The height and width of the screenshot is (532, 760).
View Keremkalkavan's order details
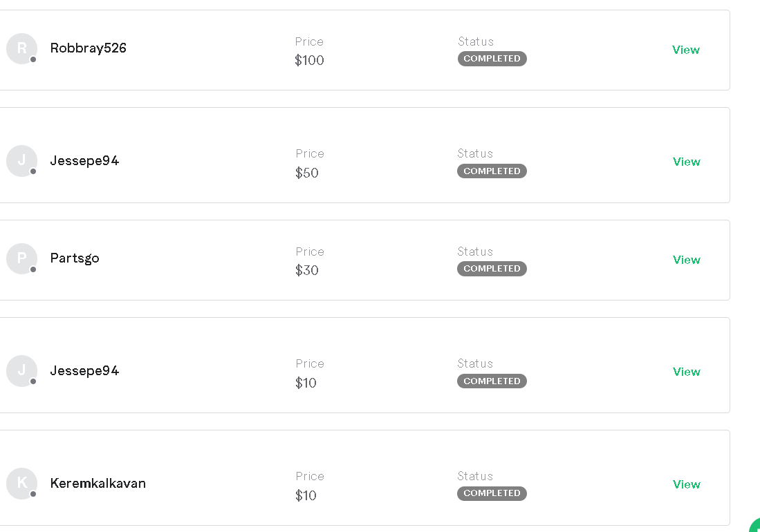[686, 484]
